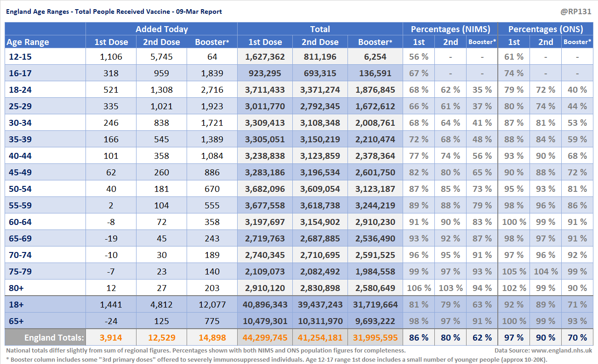Click the 'Age Range' column header
Image resolution: width=598 pixels, height=364 pixels.
tap(28, 42)
